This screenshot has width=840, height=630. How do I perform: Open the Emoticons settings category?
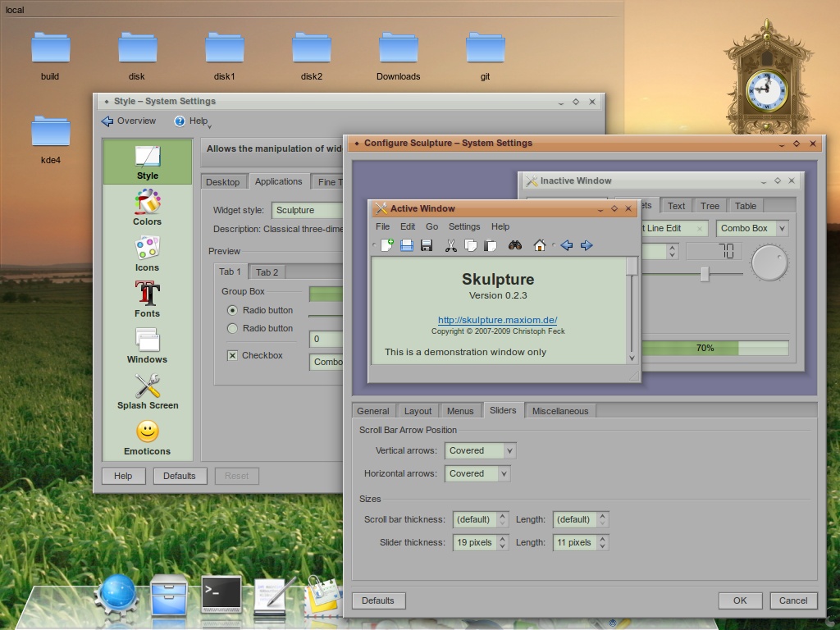pos(148,438)
